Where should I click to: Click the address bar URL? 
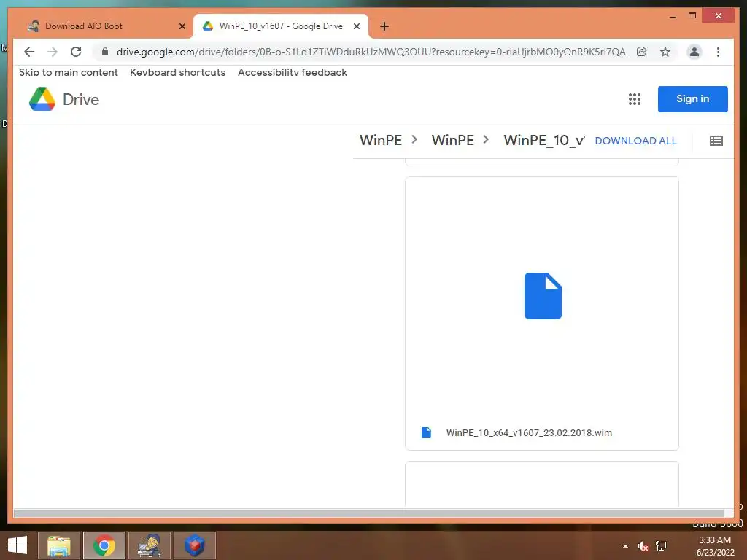click(x=371, y=52)
